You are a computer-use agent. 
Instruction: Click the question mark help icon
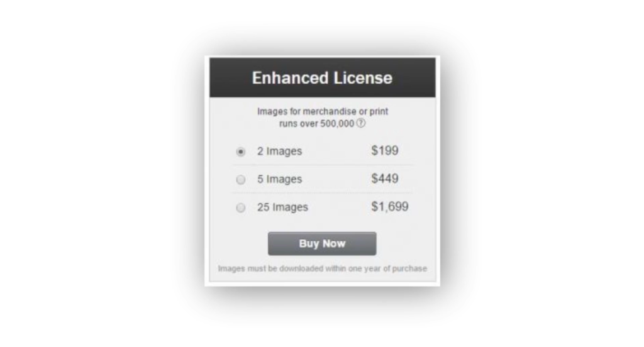click(360, 123)
